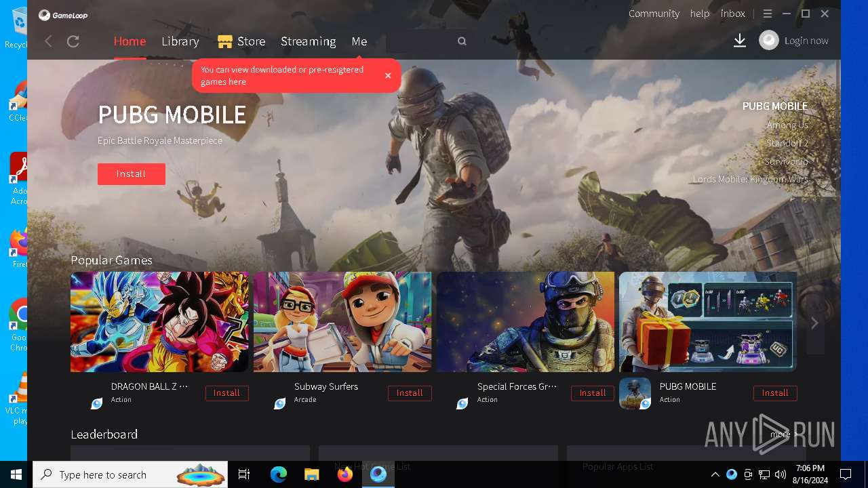
Task: Install DRAGON BALL Z game
Action: (227, 393)
